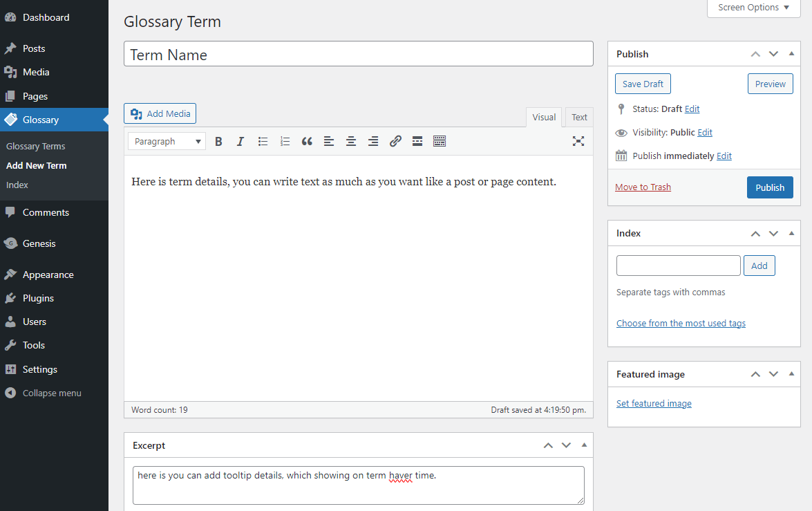Screen dimensions: 812x511
Task: Edit the Public visibility setting
Action: point(705,133)
